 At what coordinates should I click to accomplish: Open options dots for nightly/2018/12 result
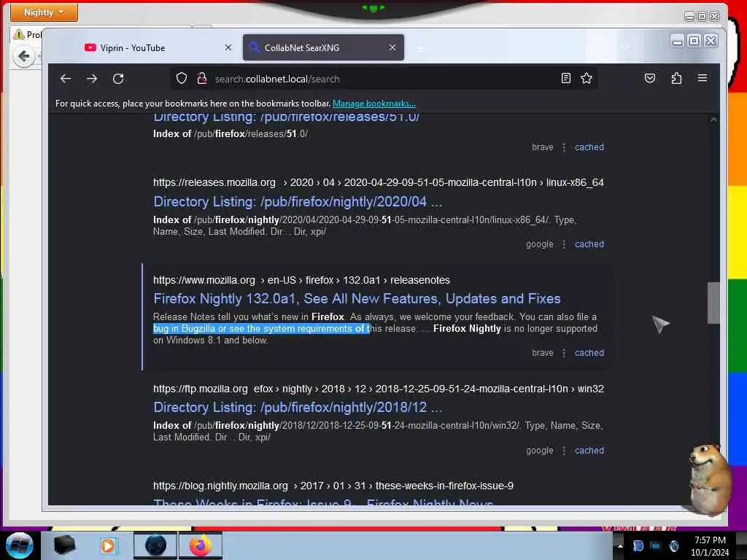564,450
